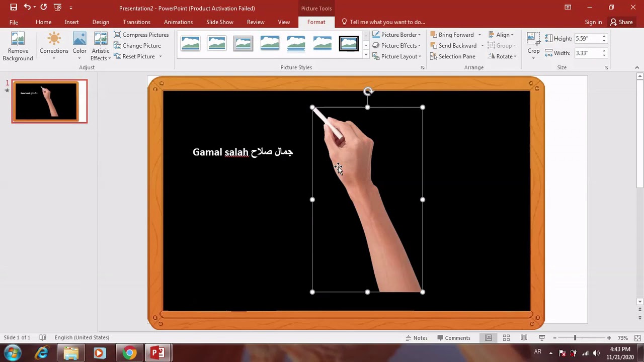Screen dimensions: 644x362
Task: Switch to Reading View icon
Action: (524, 338)
